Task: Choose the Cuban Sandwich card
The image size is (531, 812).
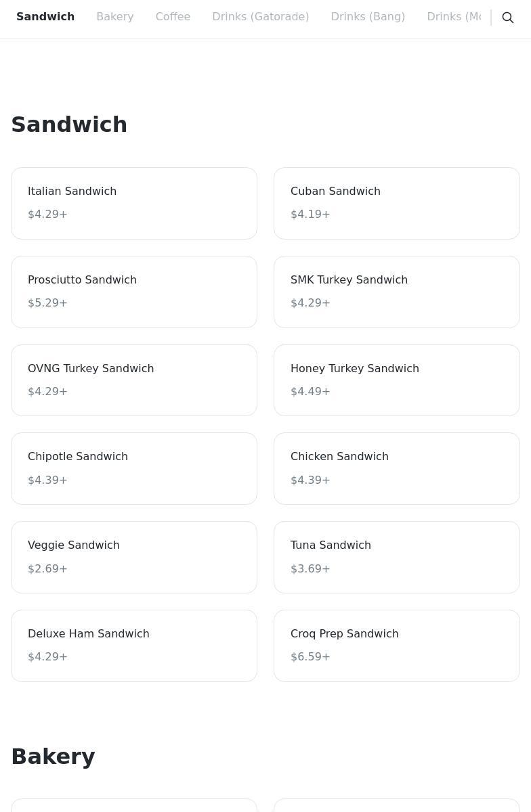Action: (x=397, y=203)
